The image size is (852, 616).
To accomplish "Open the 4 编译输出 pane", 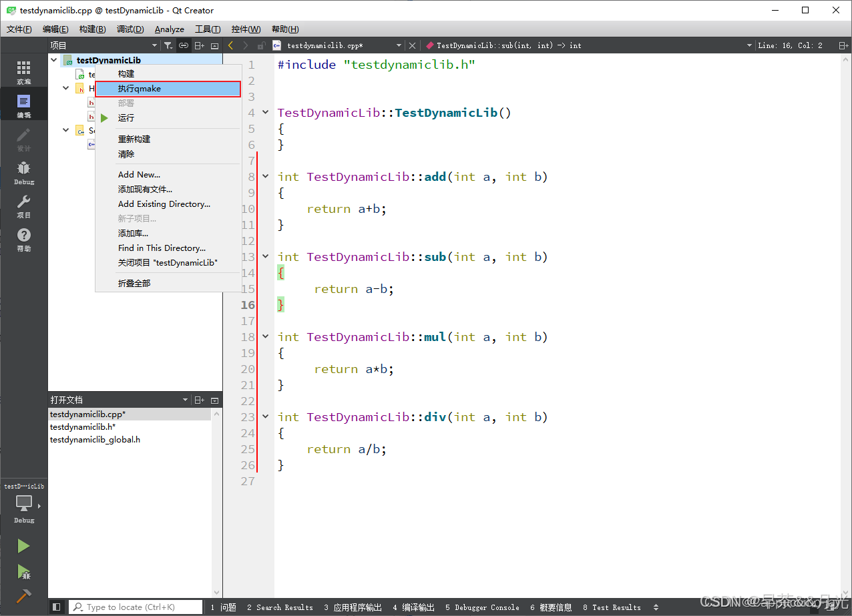I will tap(413, 607).
